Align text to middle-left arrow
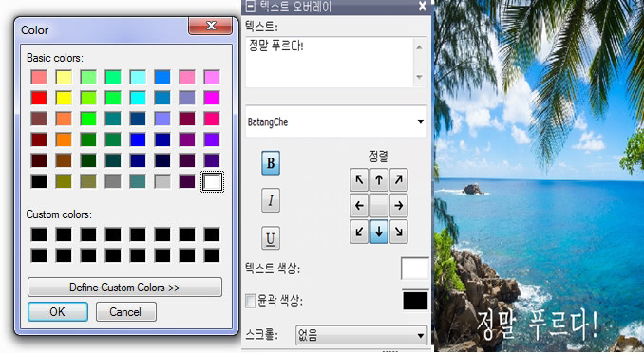This screenshot has height=353, width=644. [359, 206]
